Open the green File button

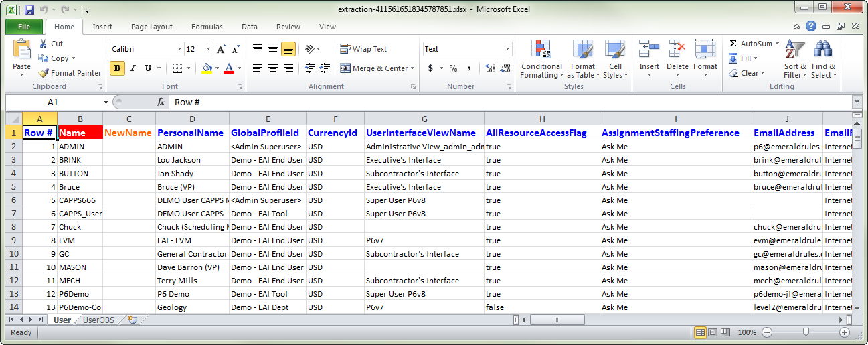[24, 27]
